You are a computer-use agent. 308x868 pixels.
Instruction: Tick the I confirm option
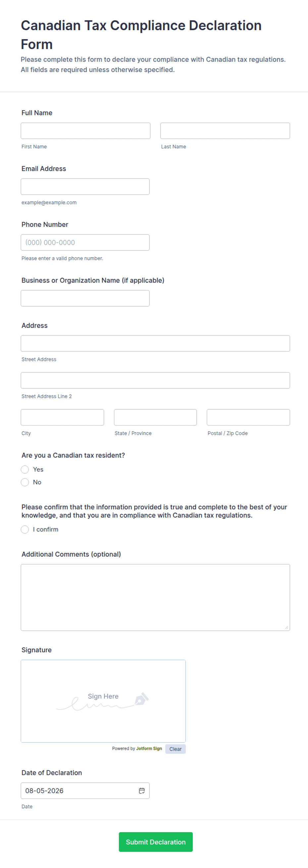click(25, 529)
